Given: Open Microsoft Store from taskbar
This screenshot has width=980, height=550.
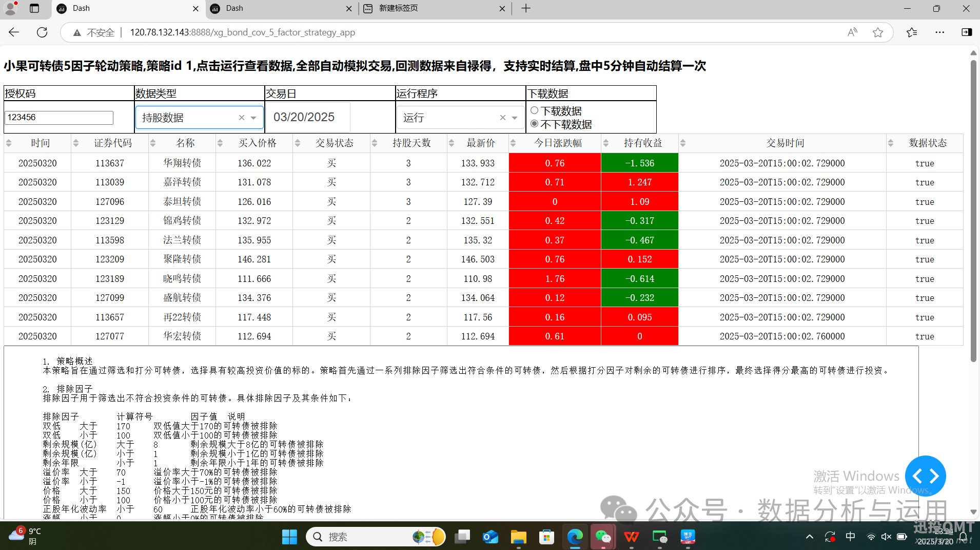Looking at the screenshot, I should [x=546, y=537].
